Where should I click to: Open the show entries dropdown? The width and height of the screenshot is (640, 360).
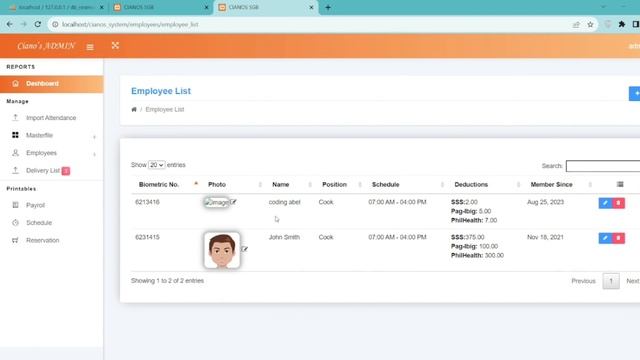[x=156, y=165]
